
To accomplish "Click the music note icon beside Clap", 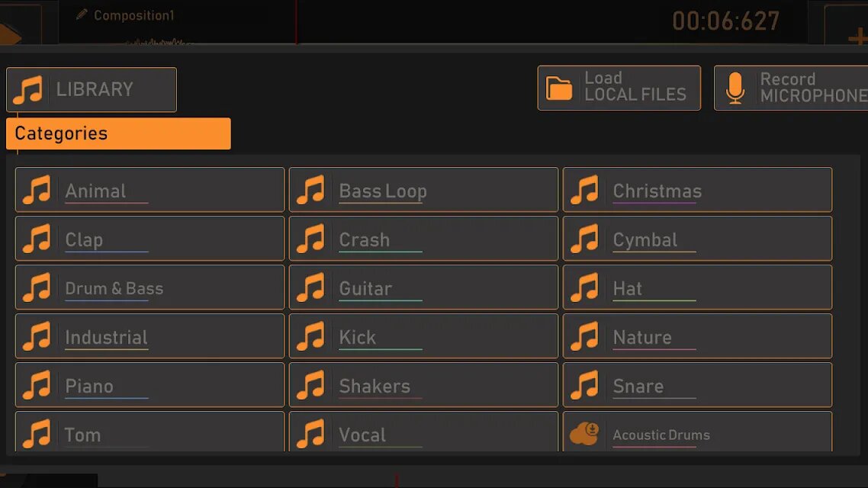I will pos(37,239).
